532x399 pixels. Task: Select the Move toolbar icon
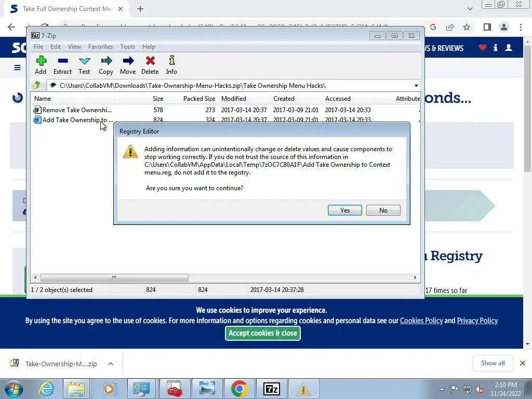128,65
